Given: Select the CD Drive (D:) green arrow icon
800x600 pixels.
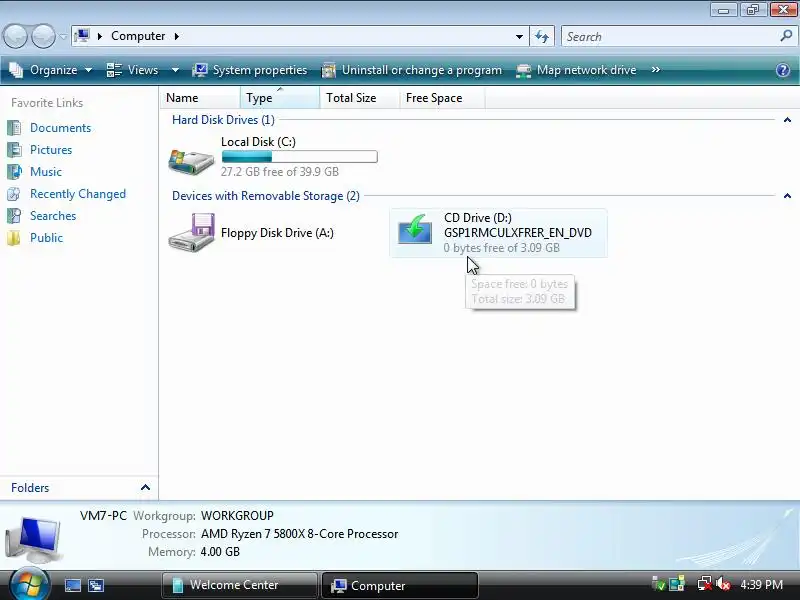Looking at the screenshot, I should (x=415, y=229).
